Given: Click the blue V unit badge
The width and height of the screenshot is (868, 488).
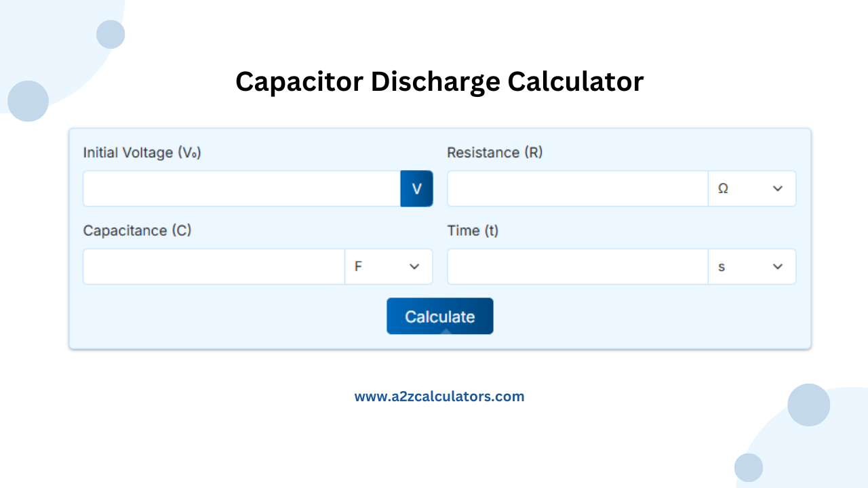Looking at the screenshot, I should point(416,188).
